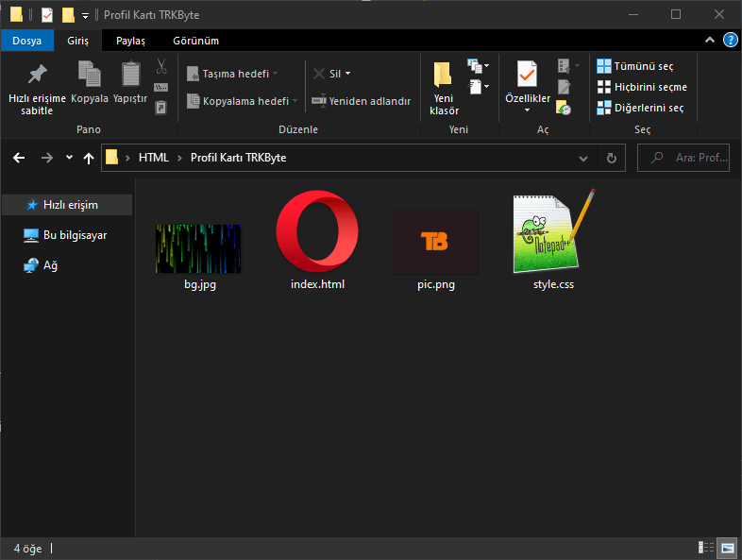The image size is (742, 560).
Task: Create a Yeni klasör new folder
Action: pos(444,89)
